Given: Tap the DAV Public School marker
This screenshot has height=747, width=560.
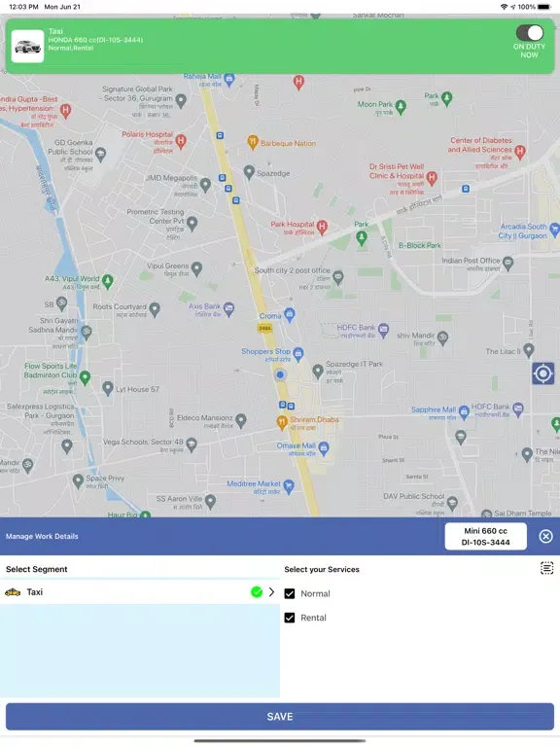Looking at the screenshot, I should 452,502.
